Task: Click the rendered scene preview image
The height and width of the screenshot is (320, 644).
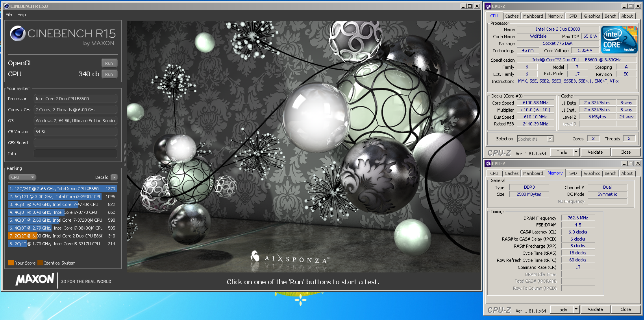Action: [x=303, y=147]
